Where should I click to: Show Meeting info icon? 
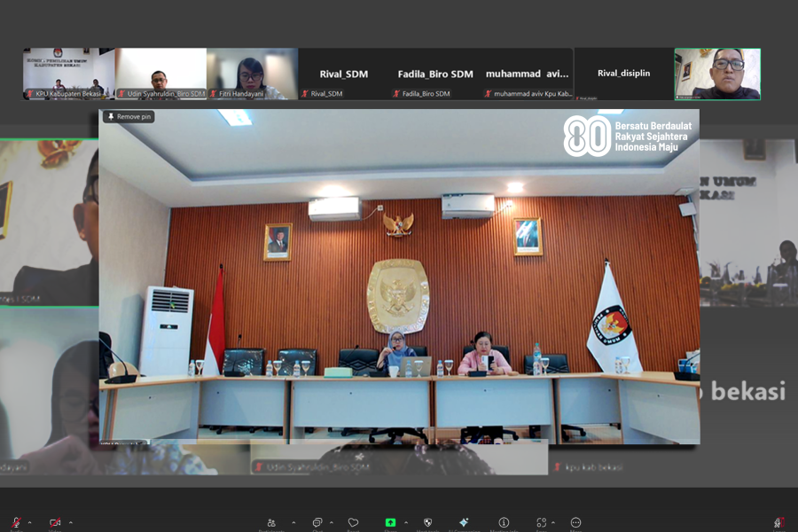click(504, 522)
